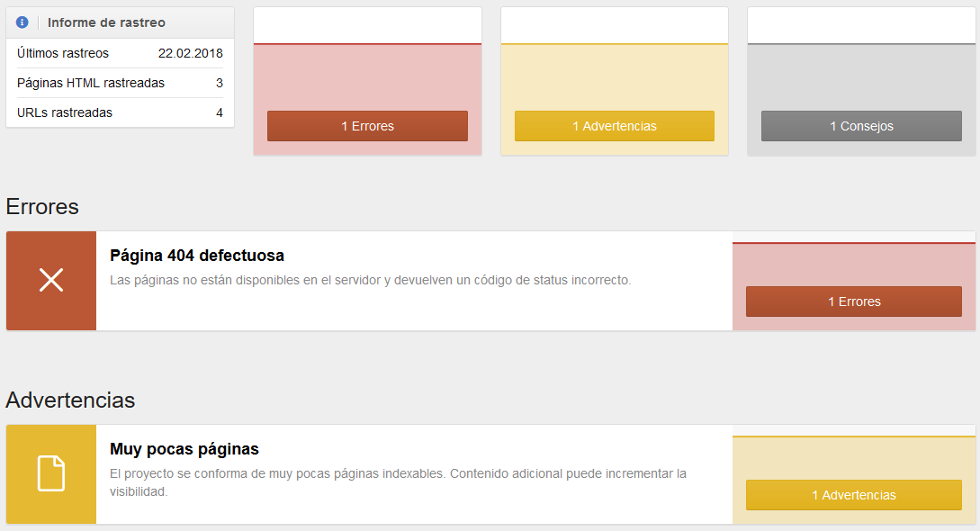Viewport: 980px width, 531px height.
Task: Click the few-pages warning description text
Action: (398, 483)
